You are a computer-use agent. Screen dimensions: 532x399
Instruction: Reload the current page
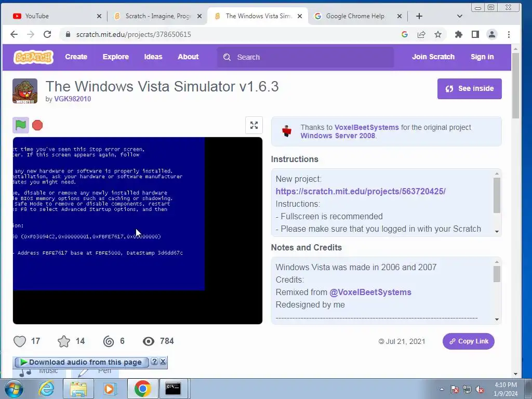(47, 34)
